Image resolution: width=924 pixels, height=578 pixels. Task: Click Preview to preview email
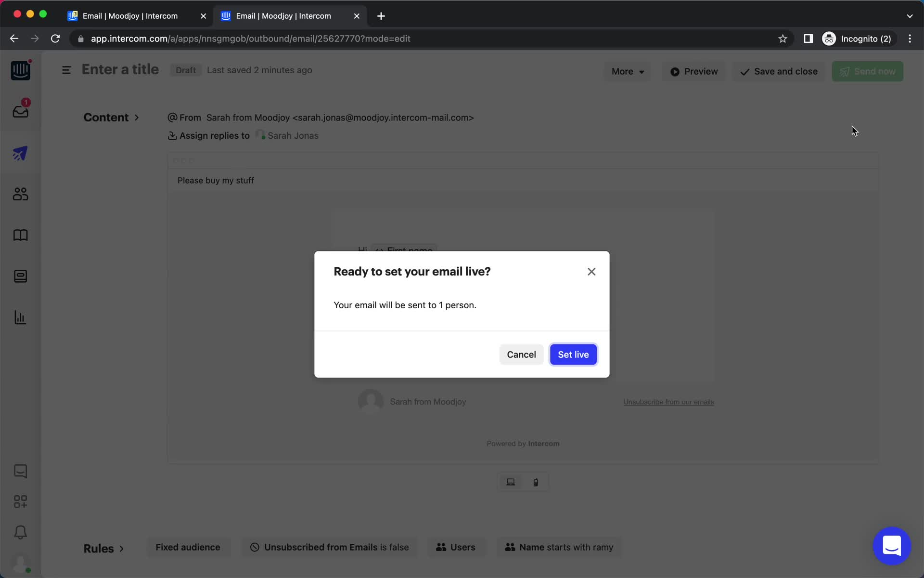[x=694, y=71]
